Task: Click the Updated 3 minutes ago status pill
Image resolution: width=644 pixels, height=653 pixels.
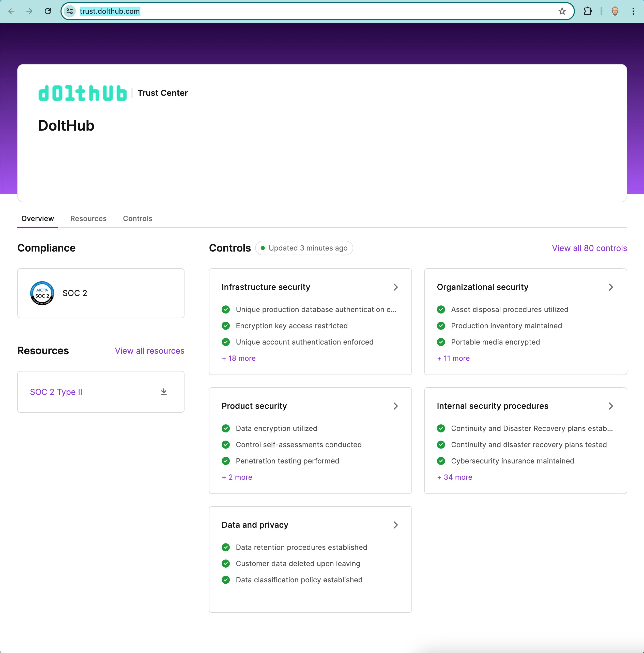Action: pos(304,248)
